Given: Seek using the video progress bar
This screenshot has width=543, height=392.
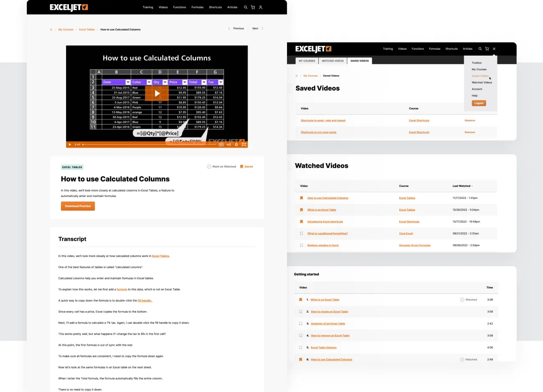Looking at the screenshot, I should (x=149, y=145).
